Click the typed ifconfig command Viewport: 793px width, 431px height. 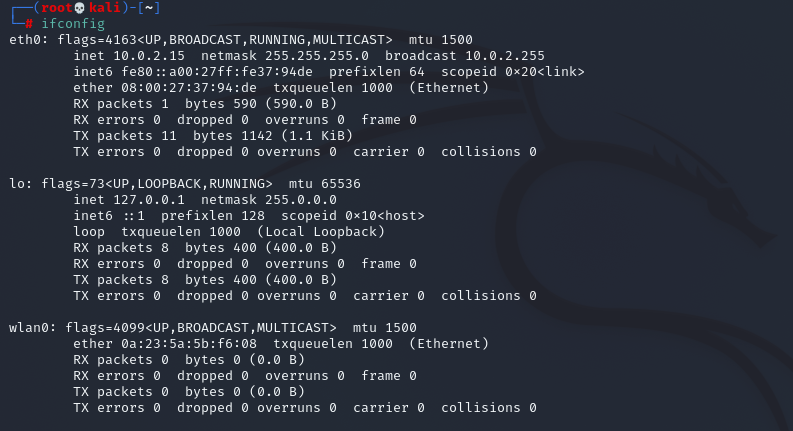coord(72,23)
